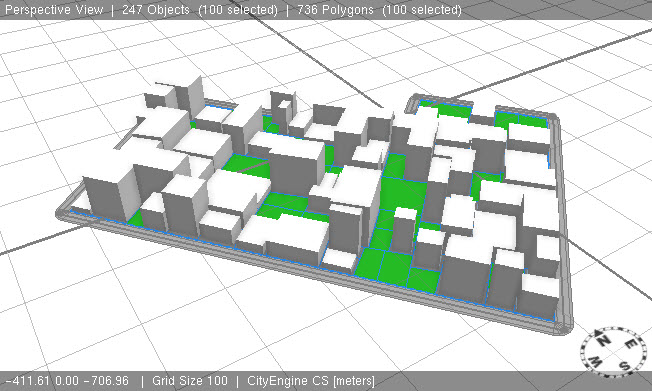Select the small green triangular lot at left corner

pyautogui.click(x=136, y=218)
